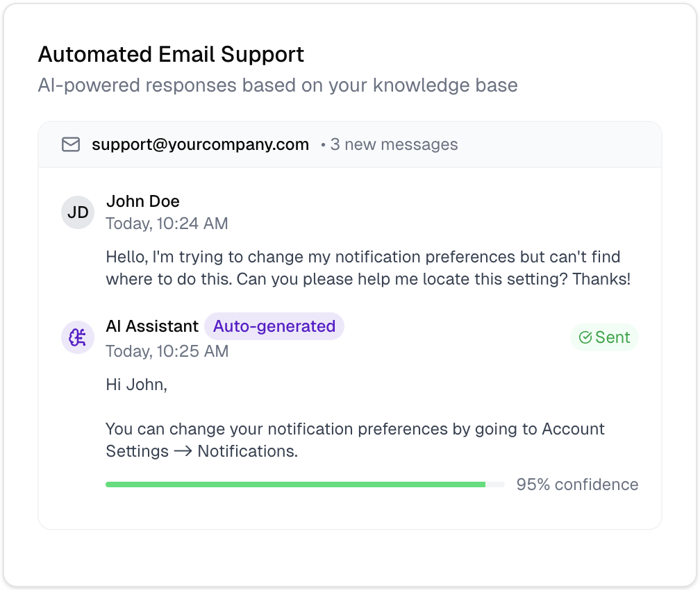Click the AI reply about Account Settings

click(x=355, y=440)
